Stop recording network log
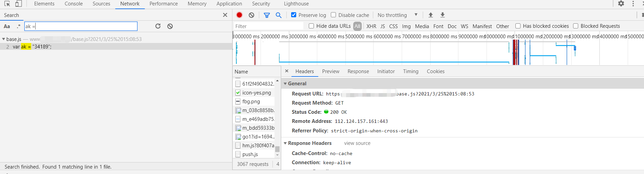Image resolution: width=644 pixels, height=174 pixels. [x=239, y=15]
